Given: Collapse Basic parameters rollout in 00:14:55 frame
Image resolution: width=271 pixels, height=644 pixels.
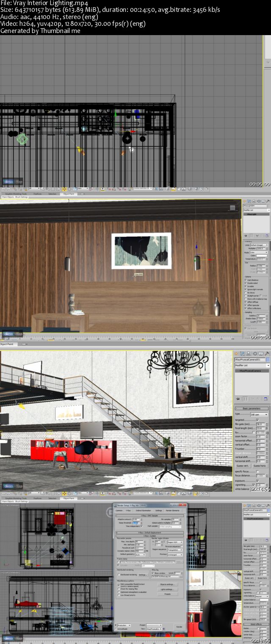Looking at the screenshot, I should 252,408.
